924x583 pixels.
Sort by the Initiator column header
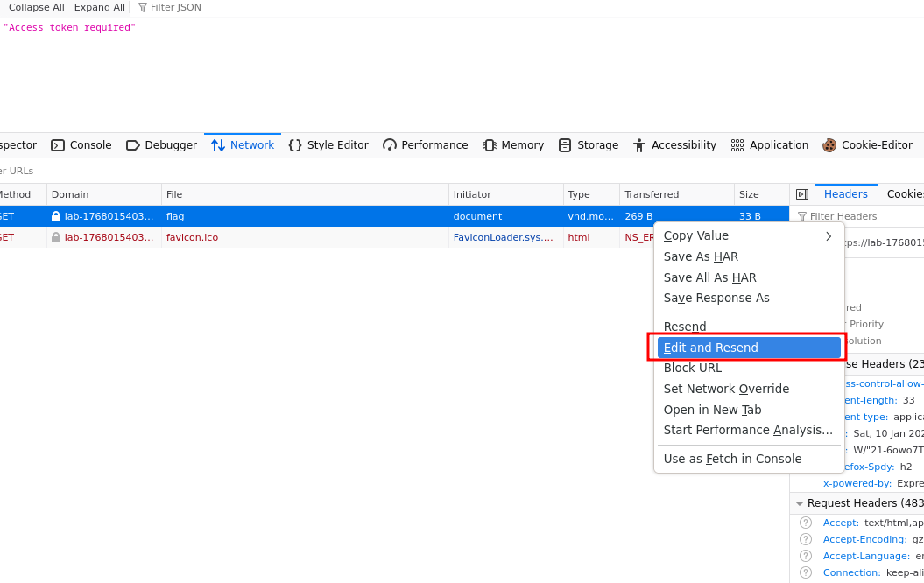coord(505,194)
